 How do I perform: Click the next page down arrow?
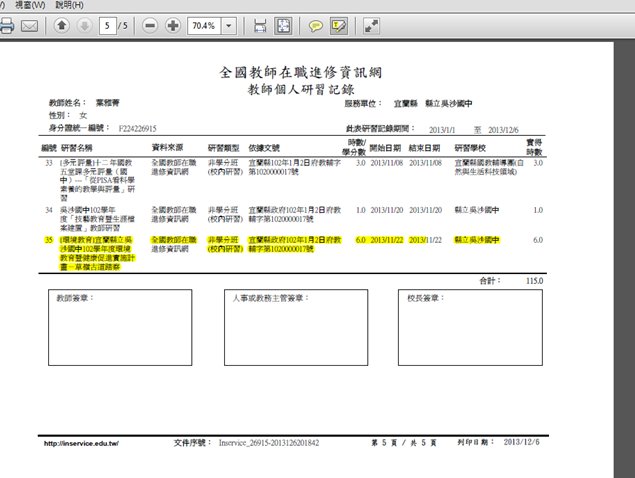[x=84, y=25]
